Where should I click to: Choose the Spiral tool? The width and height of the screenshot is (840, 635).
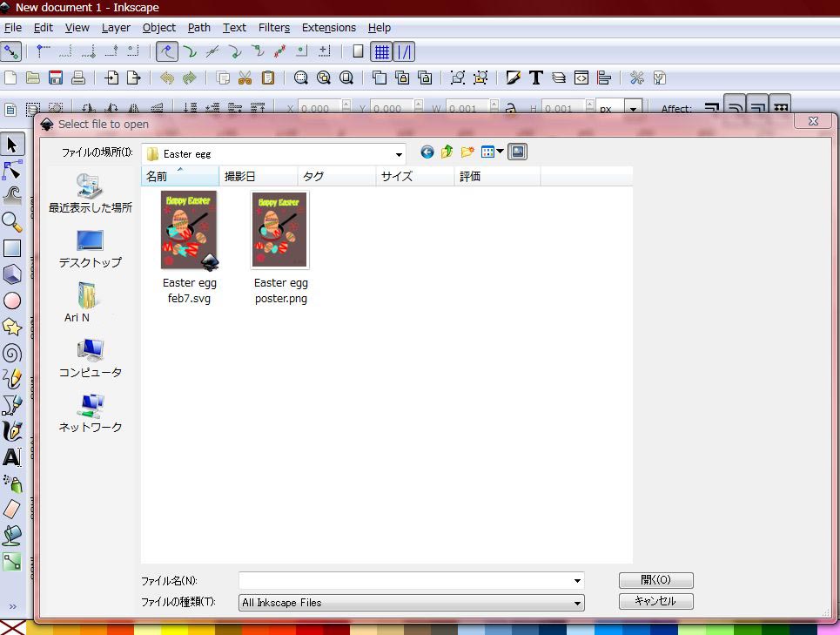[13, 353]
